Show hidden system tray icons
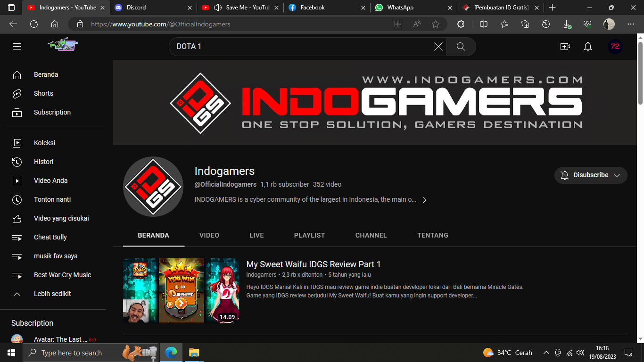The height and width of the screenshot is (362, 644). (x=546, y=353)
